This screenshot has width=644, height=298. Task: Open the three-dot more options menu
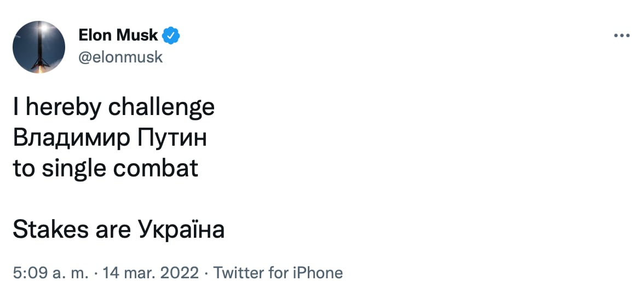point(622,36)
